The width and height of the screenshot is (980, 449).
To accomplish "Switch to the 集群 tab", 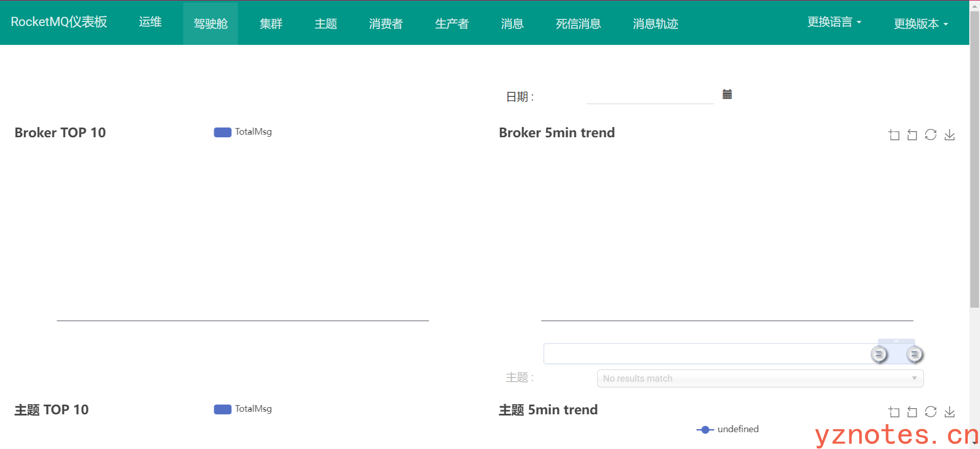I will click(x=271, y=23).
